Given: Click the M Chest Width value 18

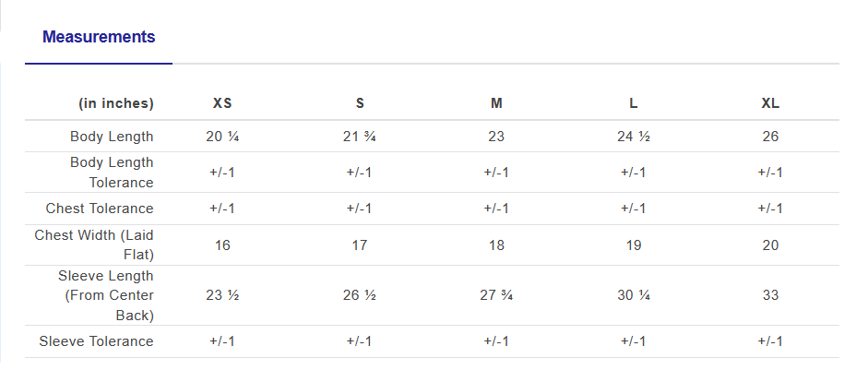Looking at the screenshot, I should pyautogui.click(x=496, y=245).
